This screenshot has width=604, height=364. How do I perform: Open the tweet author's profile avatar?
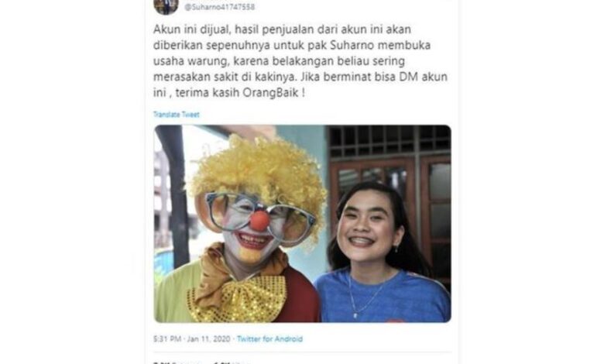pos(166,6)
